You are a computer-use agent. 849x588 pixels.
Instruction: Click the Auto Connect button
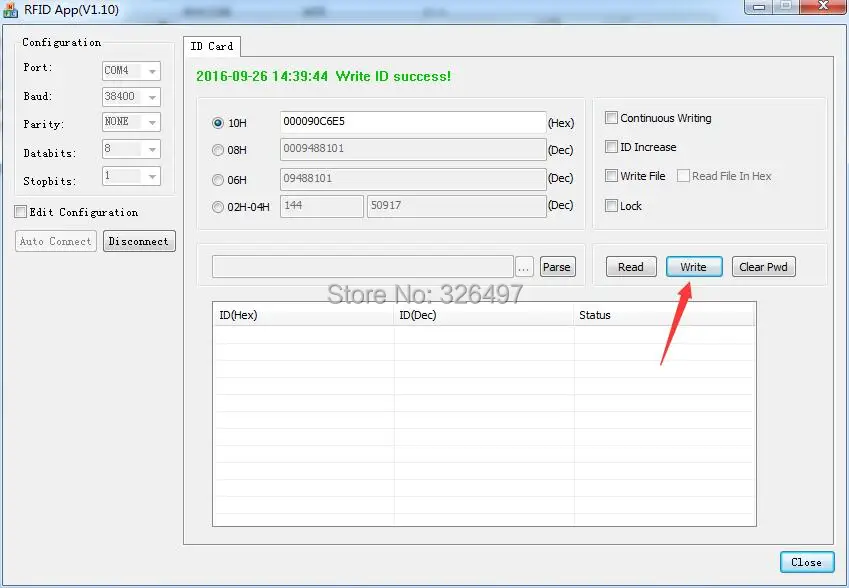point(56,241)
